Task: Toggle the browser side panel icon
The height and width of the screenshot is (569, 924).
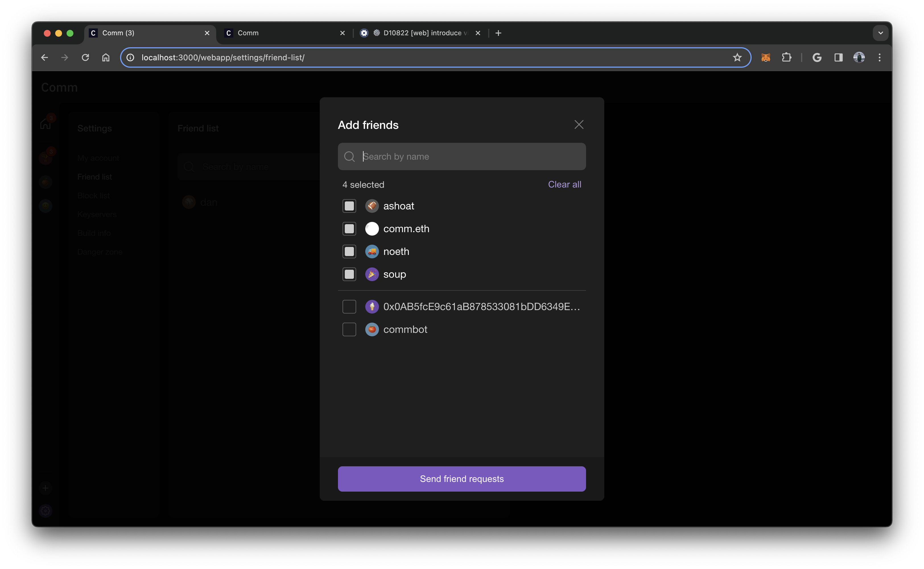Action: coord(838,57)
